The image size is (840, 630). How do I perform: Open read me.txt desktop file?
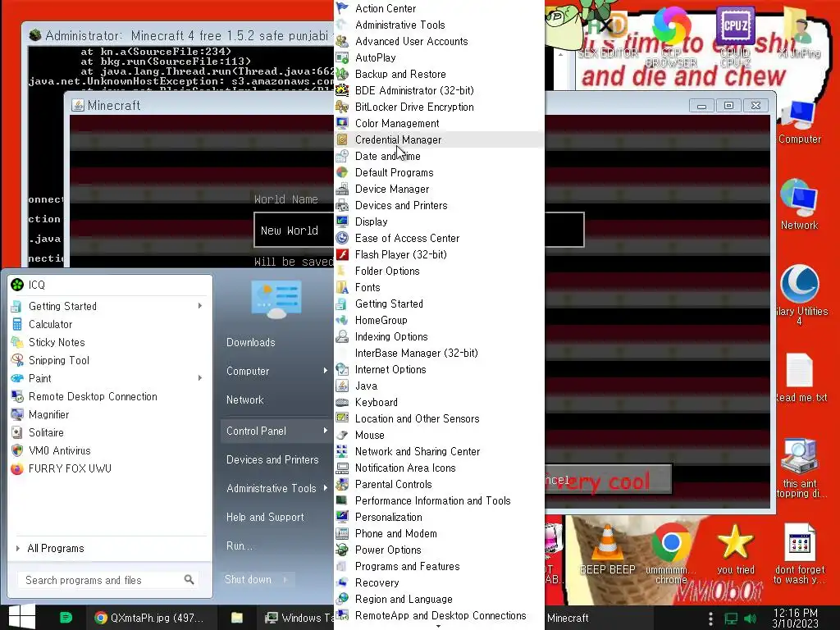coord(801,377)
